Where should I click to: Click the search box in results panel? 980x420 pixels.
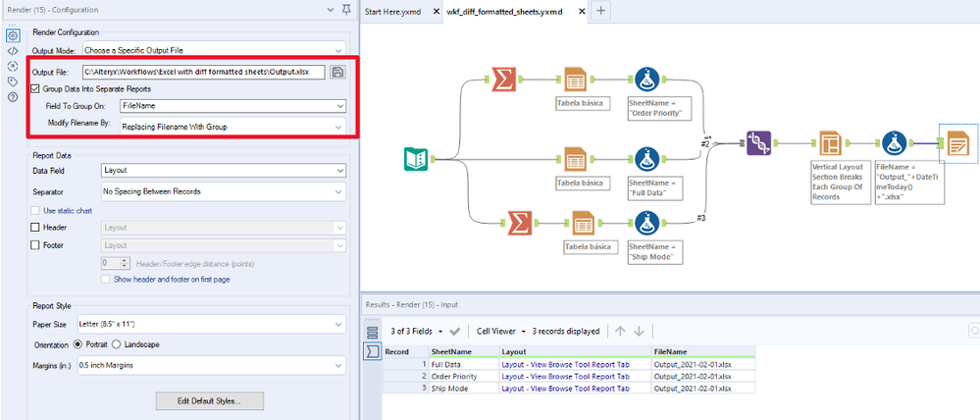(974, 332)
